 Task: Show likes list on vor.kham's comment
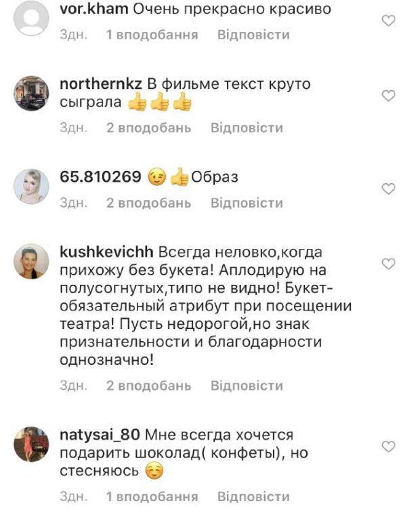[x=152, y=35]
